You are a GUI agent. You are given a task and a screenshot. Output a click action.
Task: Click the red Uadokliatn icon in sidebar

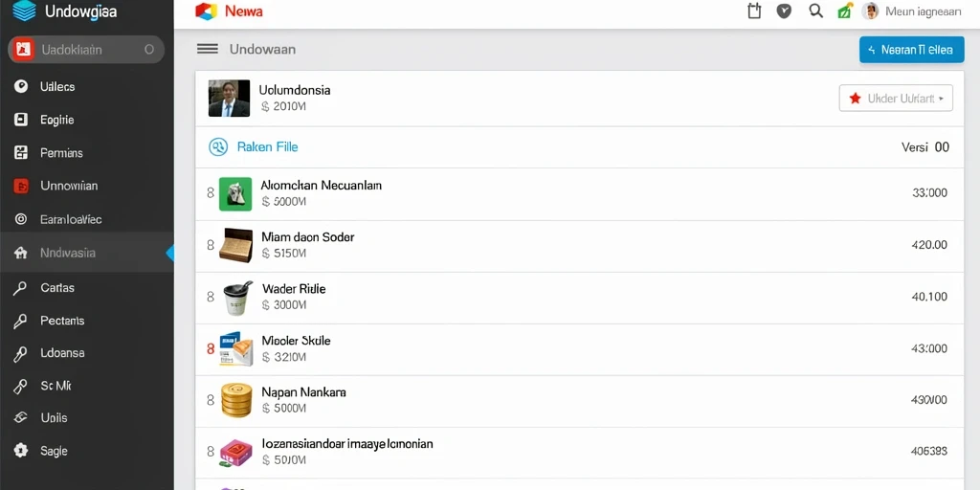coord(23,50)
